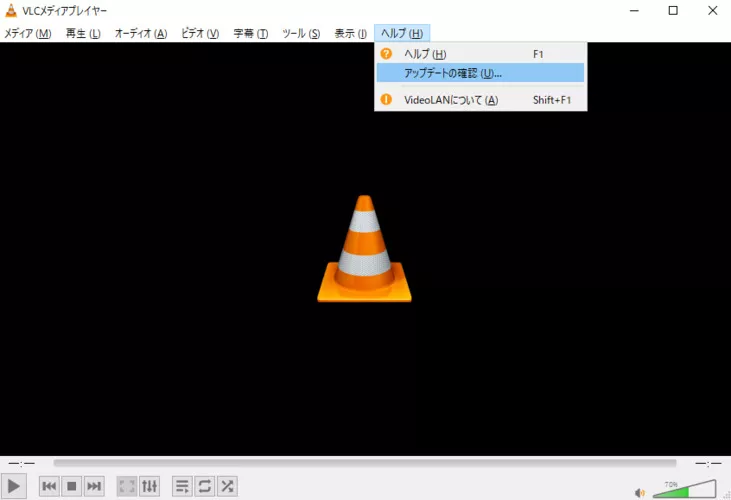Click the playback seek bar
Image resolution: width=731 pixels, height=500 pixels.
point(365,463)
